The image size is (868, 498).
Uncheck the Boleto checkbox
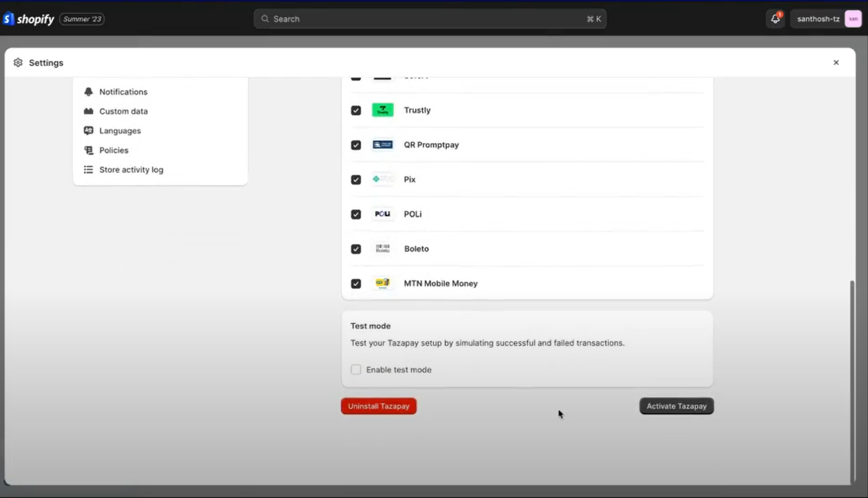pos(356,249)
